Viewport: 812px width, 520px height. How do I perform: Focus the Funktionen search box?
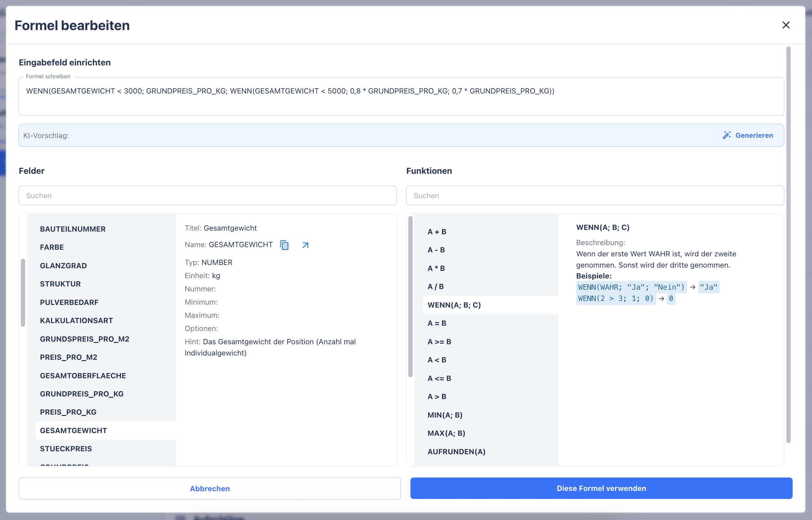coord(595,196)
